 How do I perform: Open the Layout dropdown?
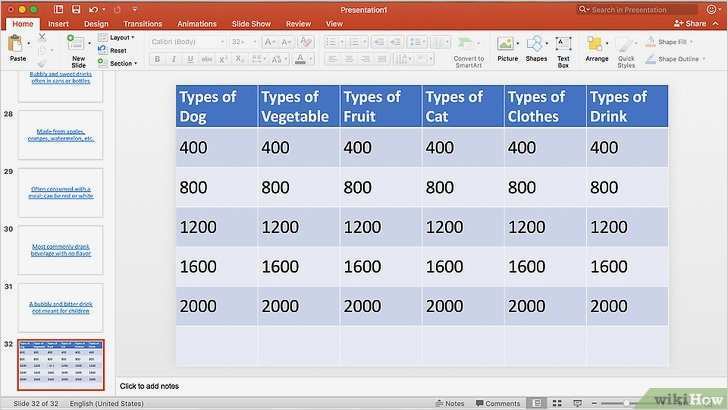point(117,37)
